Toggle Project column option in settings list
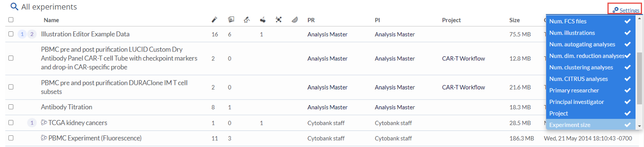Image resolution: width=644 pixels, height=147 pixels. (590, 114)
